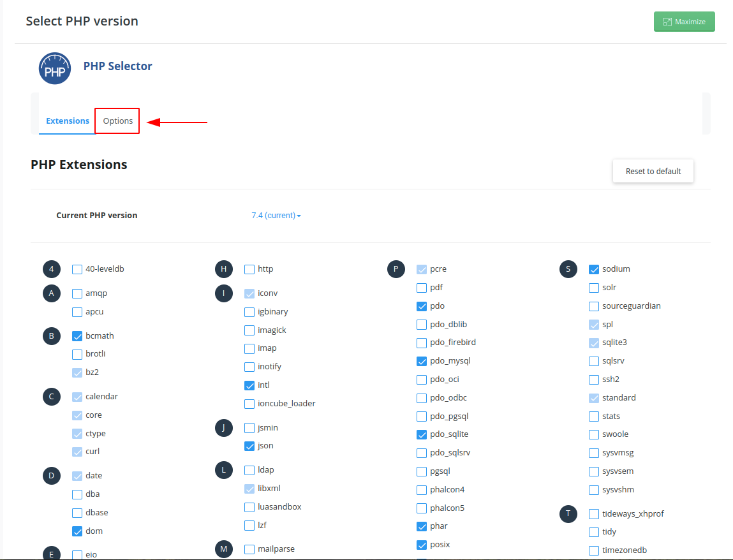733x560 pixels.
Task: Enable the dba extension checkbox
Action: (x=77, y=494)
